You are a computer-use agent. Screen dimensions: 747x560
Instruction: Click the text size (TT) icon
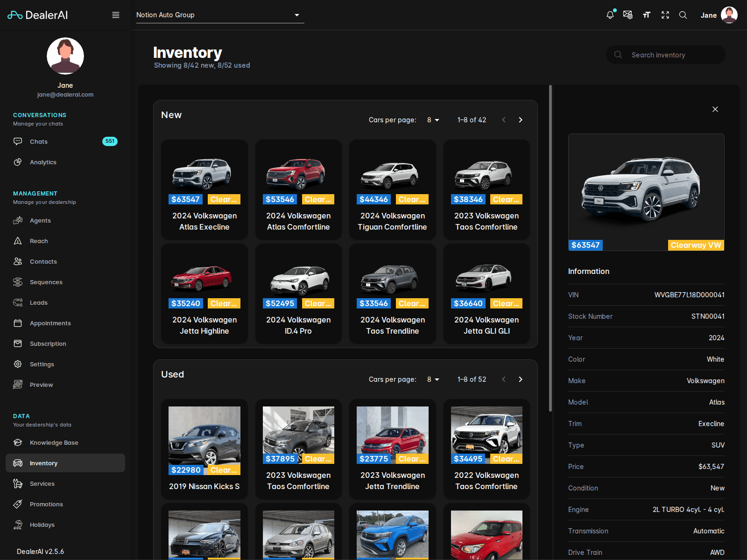(x=647, y=14)
